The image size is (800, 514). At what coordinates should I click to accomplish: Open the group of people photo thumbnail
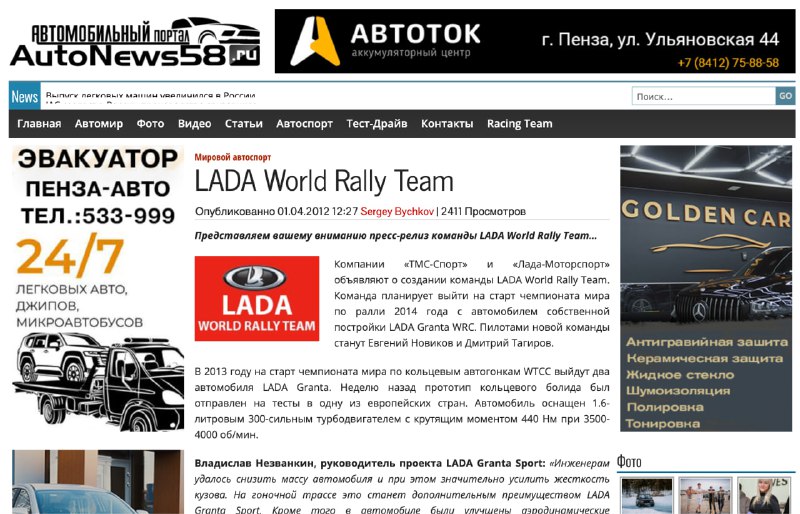pyautogui.click(x=706, y=496)
